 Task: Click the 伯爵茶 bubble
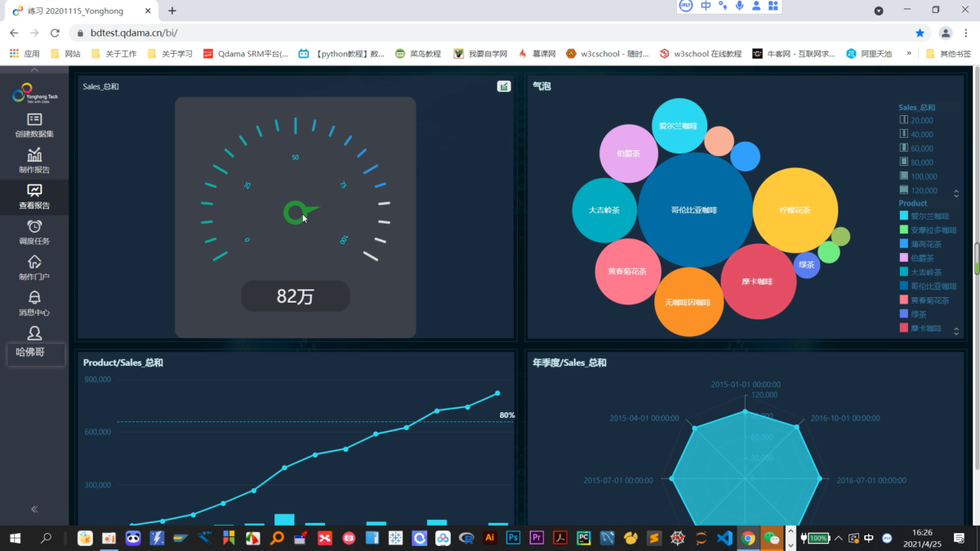click(x=629, y=153)
